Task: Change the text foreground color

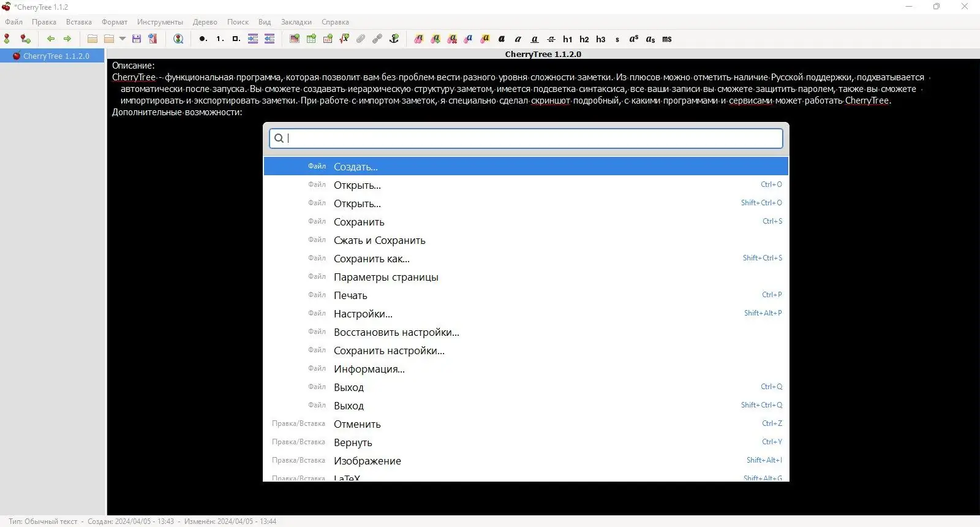Action: (x=469, y=39)
